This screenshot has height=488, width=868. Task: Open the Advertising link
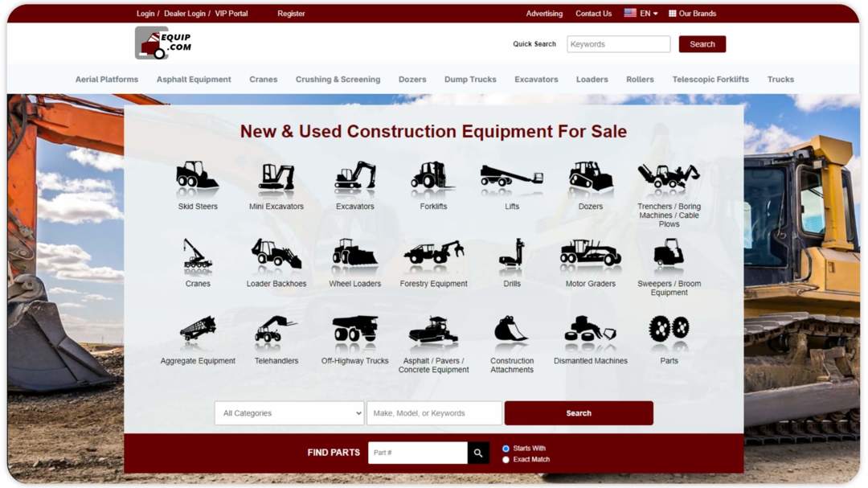(x=544, y=14)
